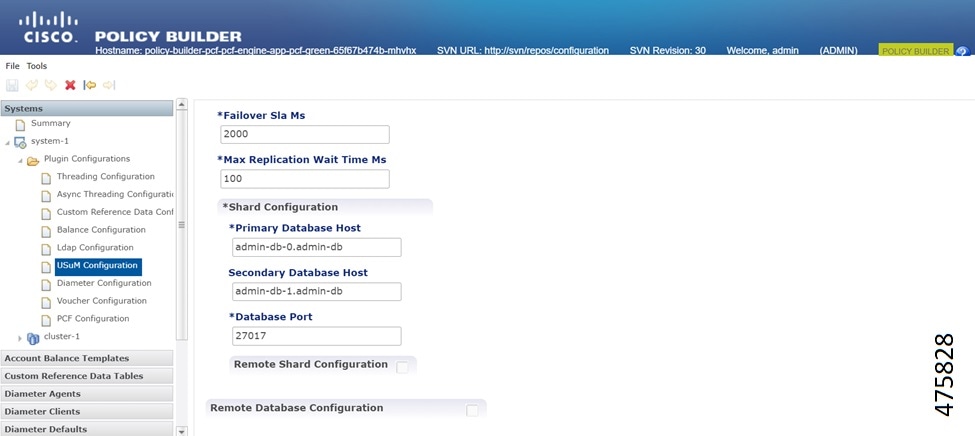Screen dimensions: 975x436
Task: Click the Systems section header
Action: point(87,108)
